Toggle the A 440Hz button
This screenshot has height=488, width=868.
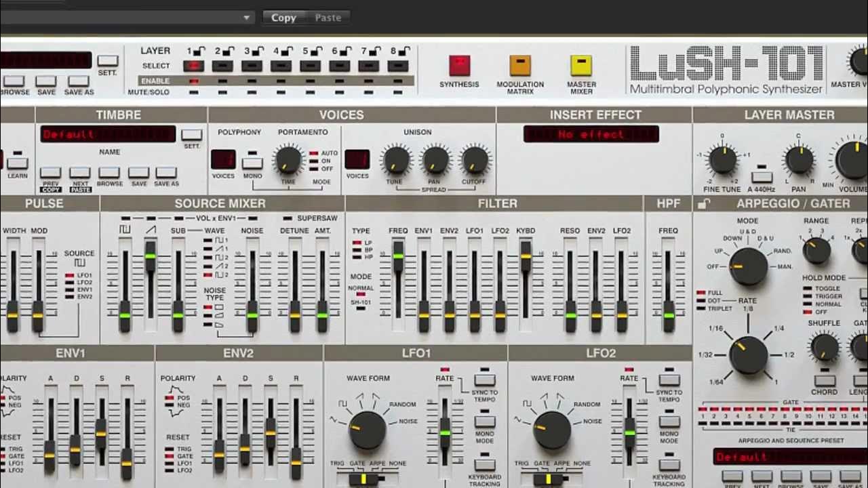pos(762,177)
